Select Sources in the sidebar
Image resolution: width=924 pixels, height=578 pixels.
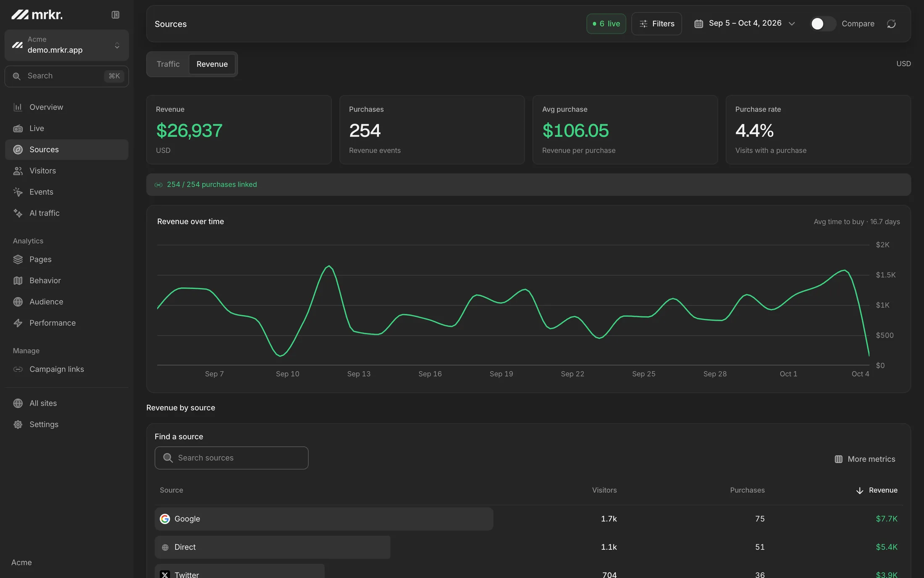66,150
